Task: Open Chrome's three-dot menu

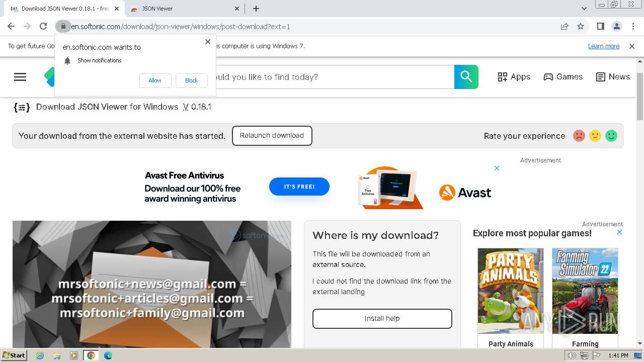Action: pyautogui.click(x=633, y=26)
